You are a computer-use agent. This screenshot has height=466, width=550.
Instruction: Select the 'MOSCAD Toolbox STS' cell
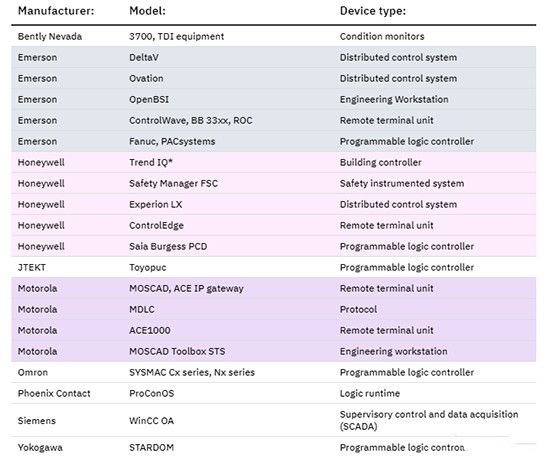[x=177, y=352]
